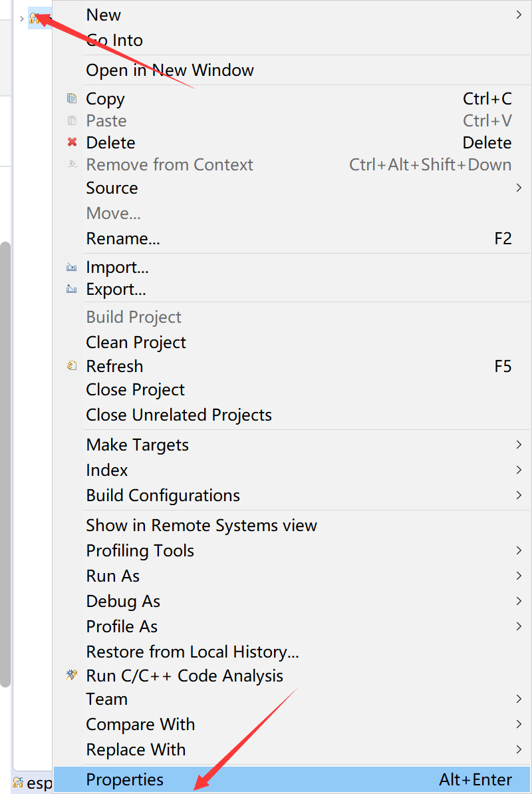Viewport: 532px width, 794px height.
Task: Choose Restore from Local History...
Action: coord(192,651)
